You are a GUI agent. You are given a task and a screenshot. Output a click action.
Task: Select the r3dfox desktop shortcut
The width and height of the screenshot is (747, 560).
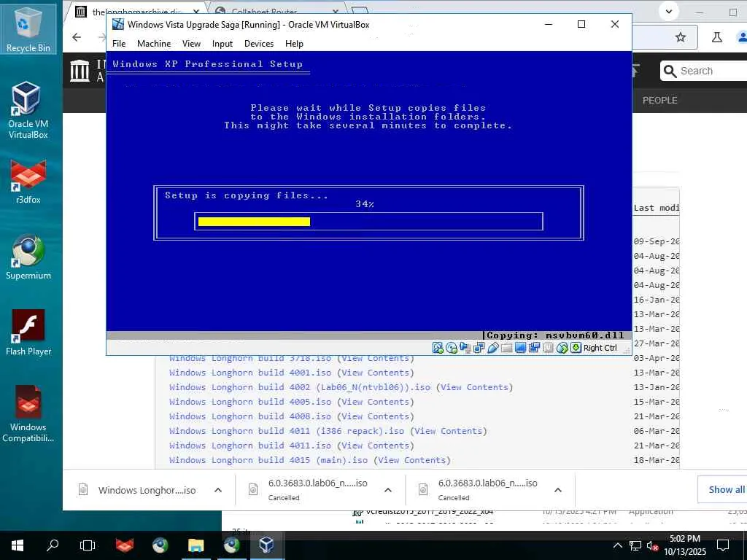(x=28, y=182)
